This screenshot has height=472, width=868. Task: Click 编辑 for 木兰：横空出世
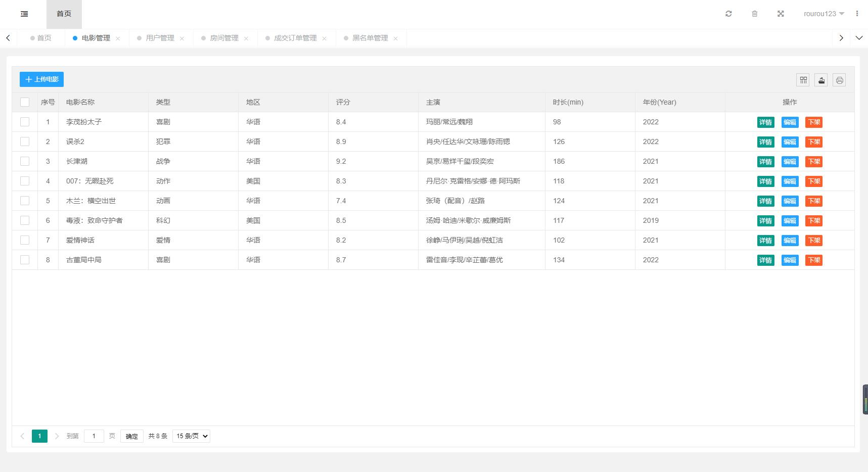(x=790, y=201)
